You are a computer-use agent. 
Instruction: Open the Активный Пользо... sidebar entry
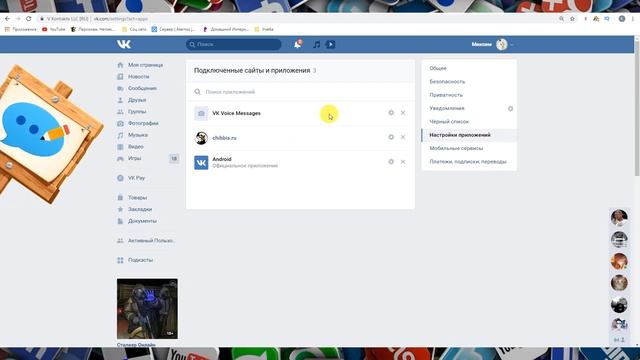click(151, 240)
